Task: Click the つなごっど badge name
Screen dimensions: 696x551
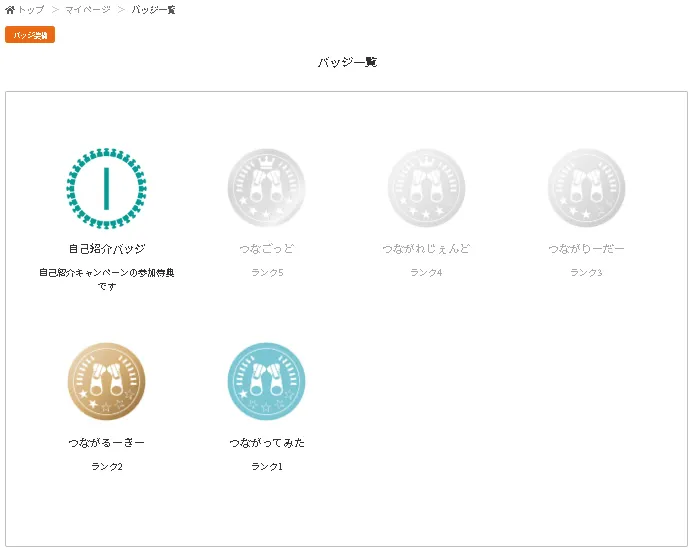Action: 266,249
